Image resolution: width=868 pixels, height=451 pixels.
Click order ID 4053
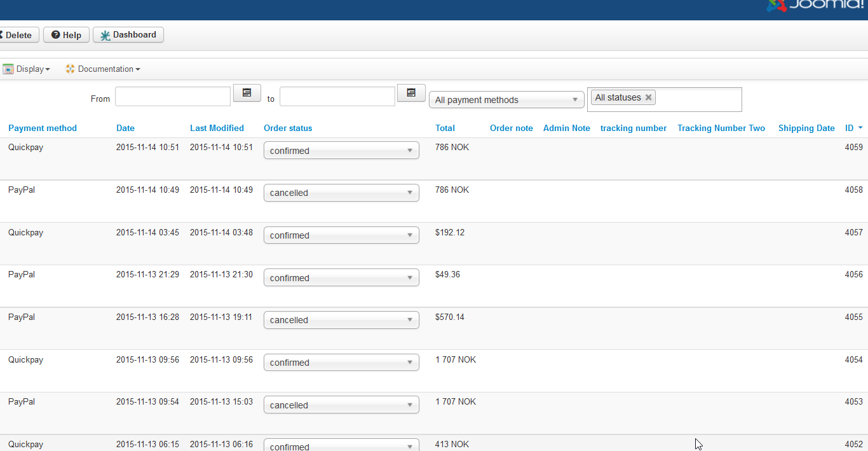pos(854,401)
